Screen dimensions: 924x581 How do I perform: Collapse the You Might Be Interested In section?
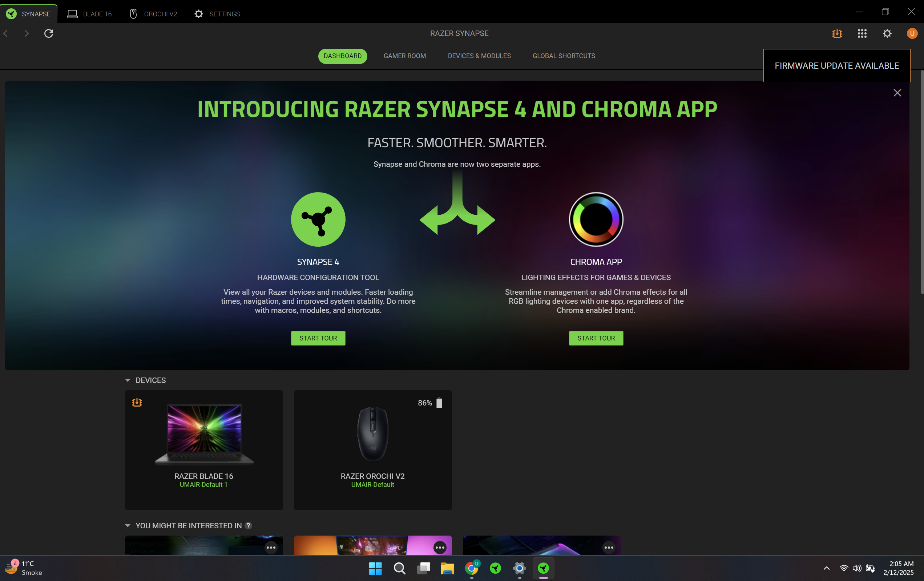click(x=128, y=526)
